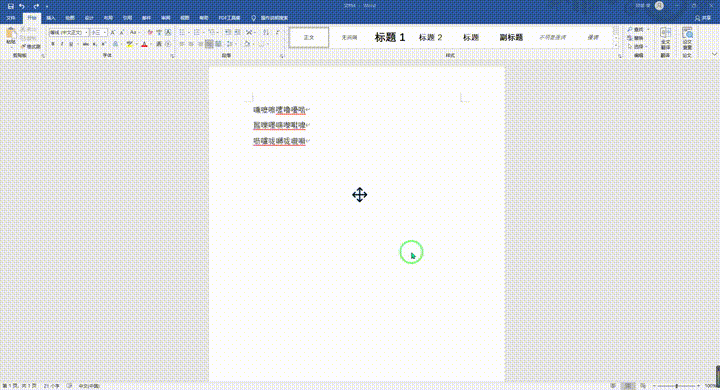Toggle italic formatting

62,44
